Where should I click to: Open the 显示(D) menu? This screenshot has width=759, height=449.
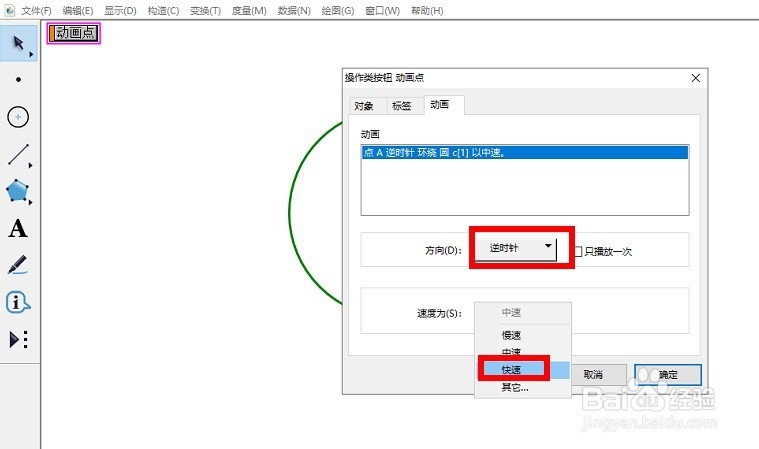coord(121,10)
